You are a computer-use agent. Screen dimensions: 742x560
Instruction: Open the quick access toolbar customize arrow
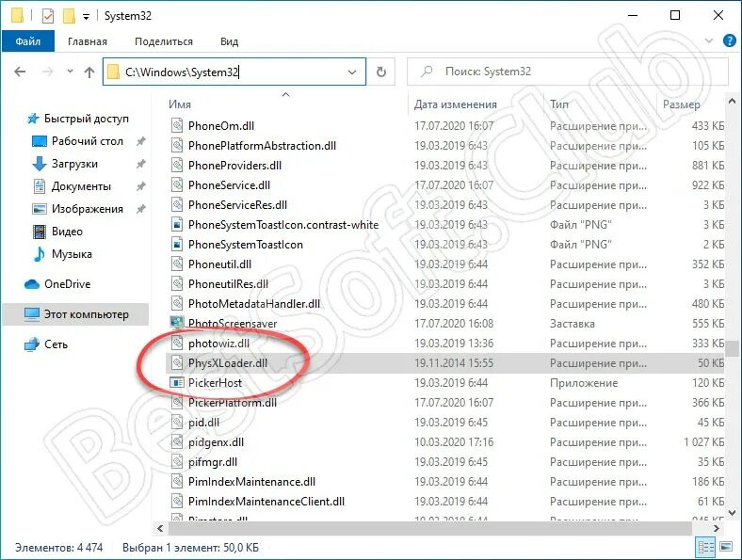pos(86,17)
